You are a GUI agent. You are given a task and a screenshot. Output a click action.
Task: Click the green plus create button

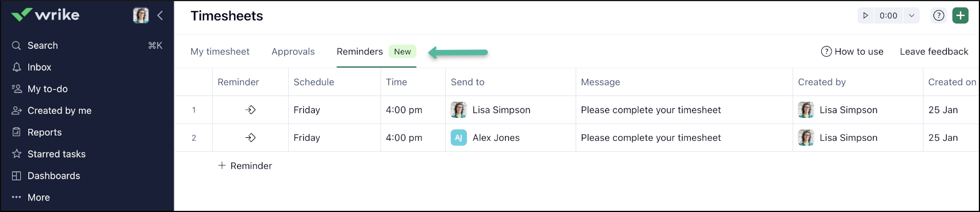pyautogui.click(x=960, y=16)
